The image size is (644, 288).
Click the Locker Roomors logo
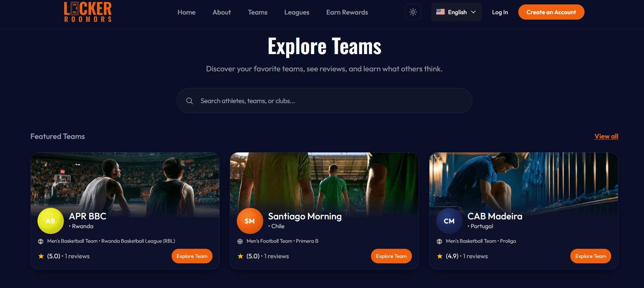click(x=88, y=12)
